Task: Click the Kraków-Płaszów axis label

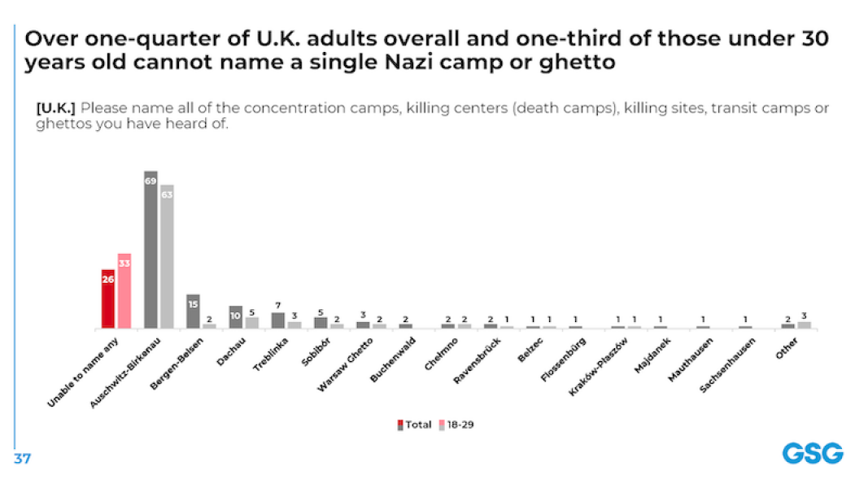Action: [x=599, y=366]
